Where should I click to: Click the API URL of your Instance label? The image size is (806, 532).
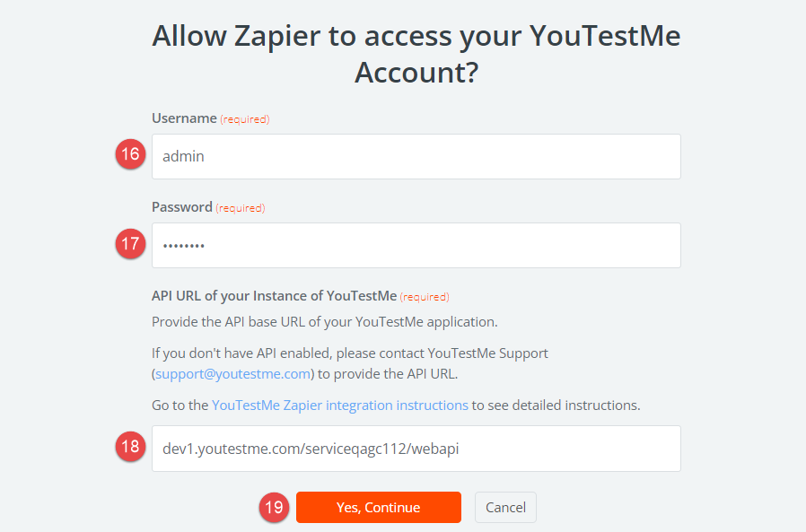coord(274,296)
